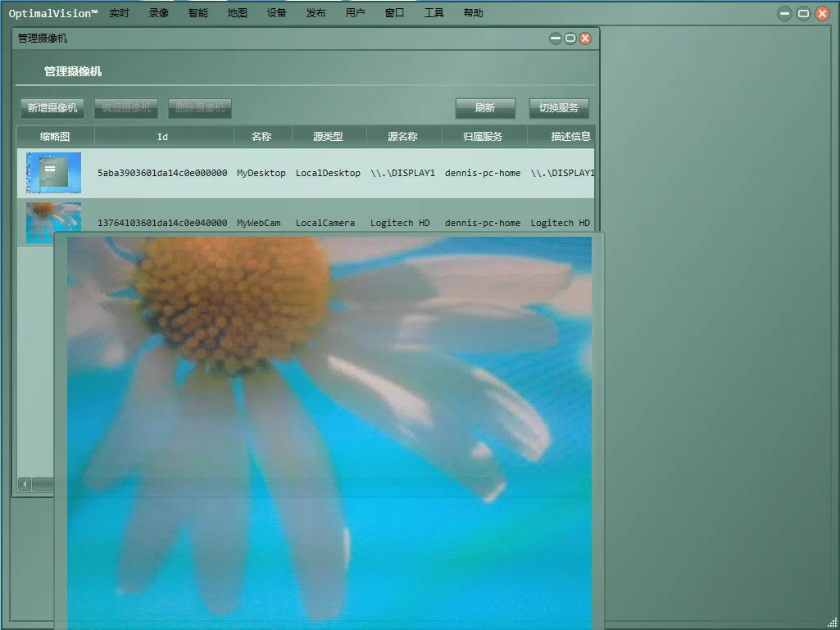This screenshot has height=630, width=840.
Task: Click the LocalDesktop source type cell
Action: tap(328, 173)
